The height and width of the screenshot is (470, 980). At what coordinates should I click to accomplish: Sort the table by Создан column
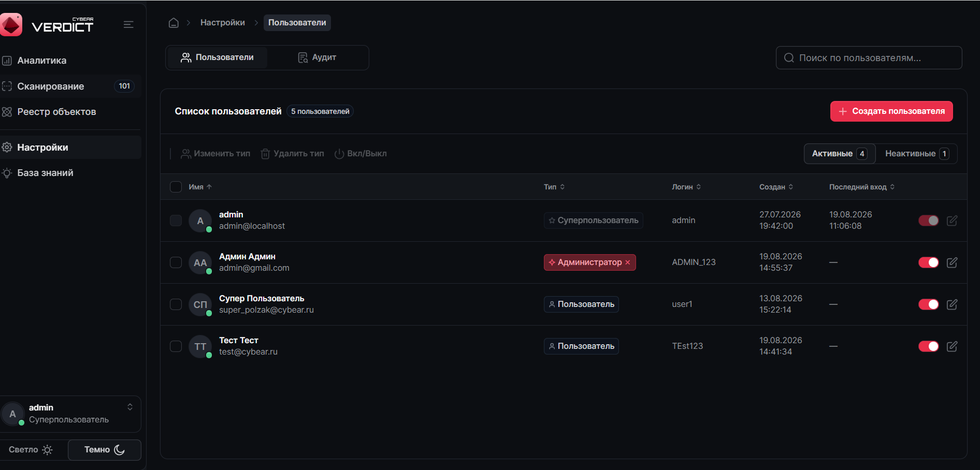pyautogui.click(x=776, y=187)
